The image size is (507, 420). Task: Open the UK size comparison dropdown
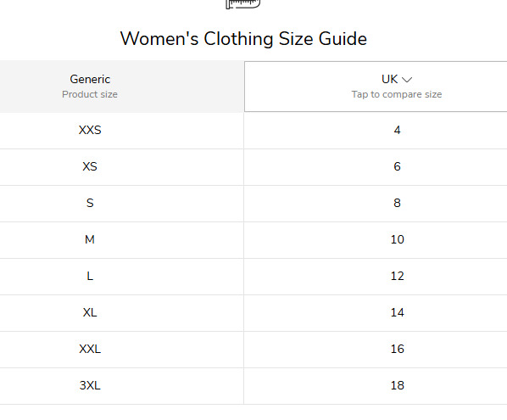tap(376, 87)
